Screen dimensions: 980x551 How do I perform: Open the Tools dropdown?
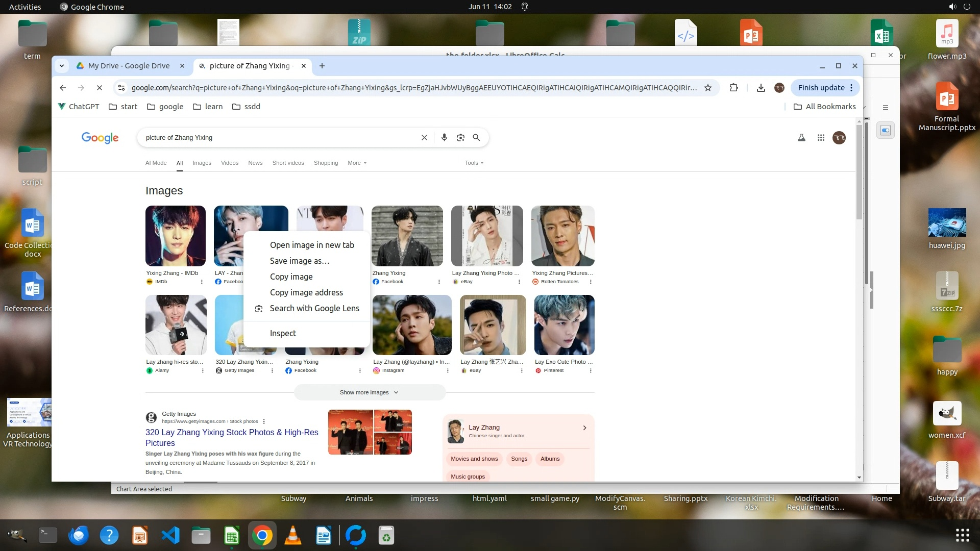tap(474, 163)
